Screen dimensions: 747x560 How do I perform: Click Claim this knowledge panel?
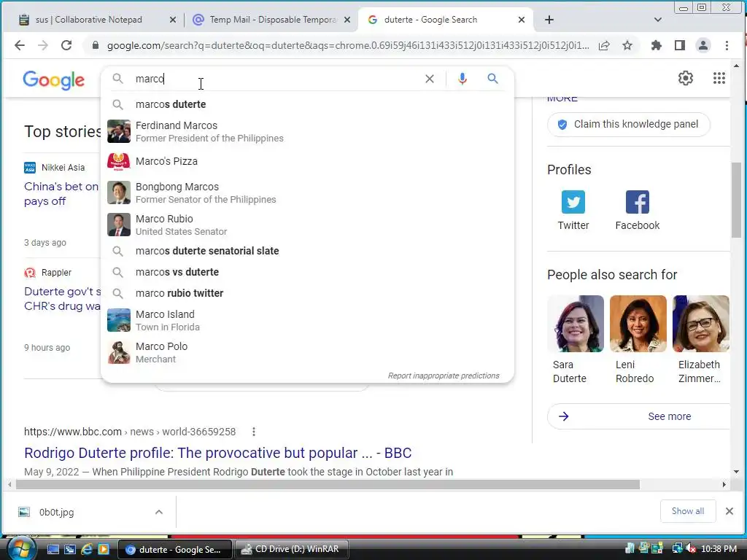tap(628, 124)
